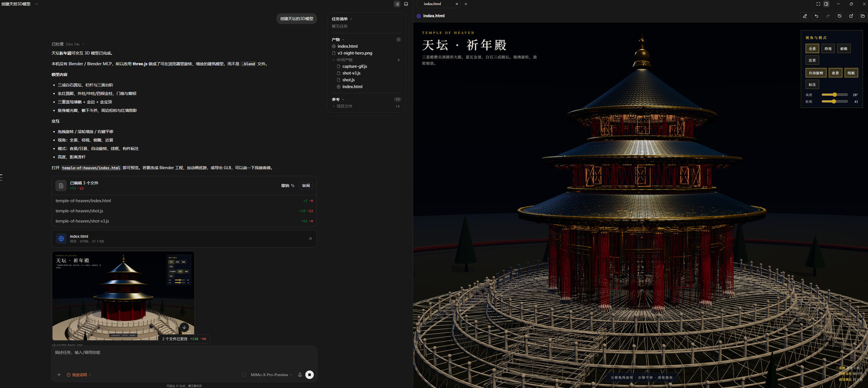Open index.html in external window icon

[x=851, y=16]
